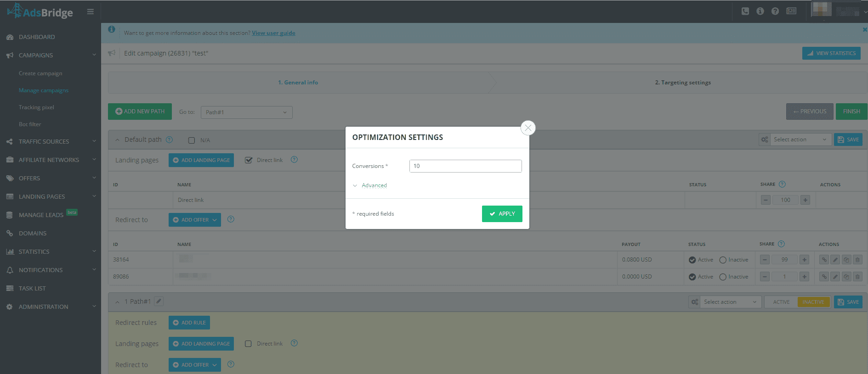Dismiss the blue info banner
868x374 pixels.
pos(865,29)
